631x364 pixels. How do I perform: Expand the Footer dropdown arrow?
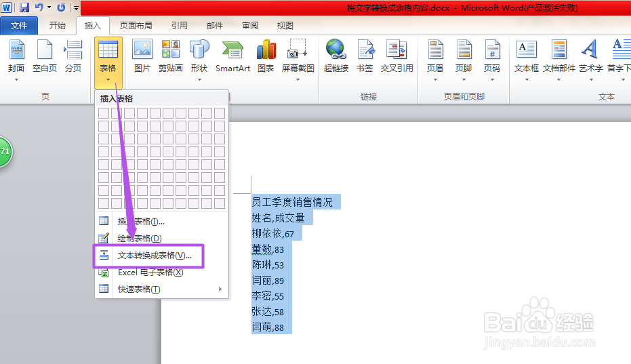pos(464,80)
